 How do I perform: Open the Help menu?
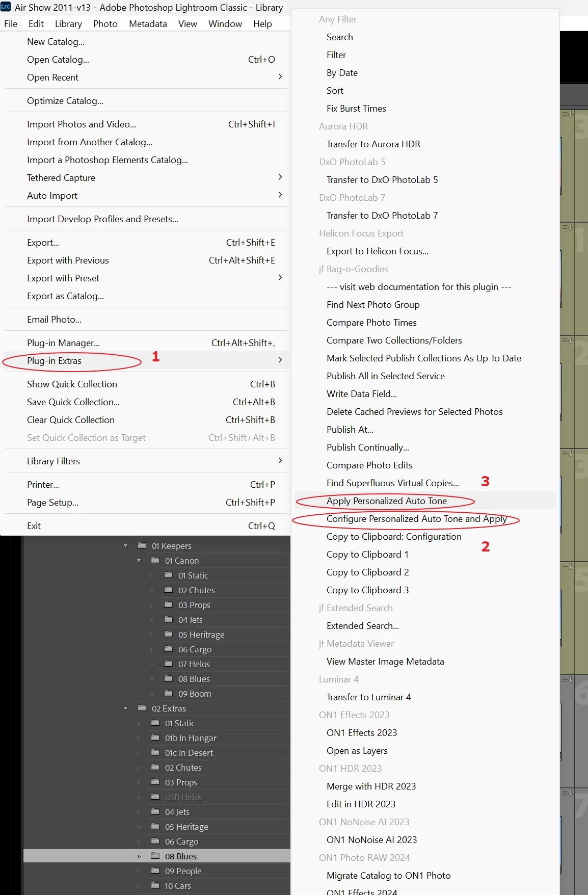pyautogui.click(x=262, y=24)
